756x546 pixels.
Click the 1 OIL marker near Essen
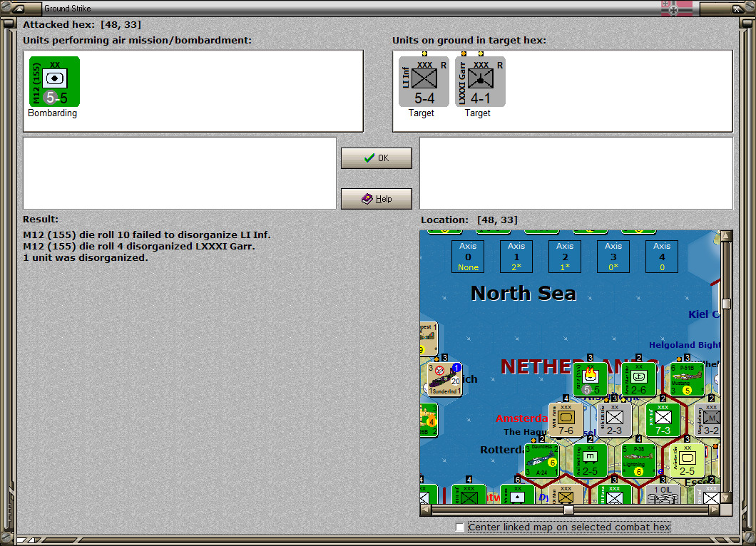pyautogui.click(x=662, y=490)
